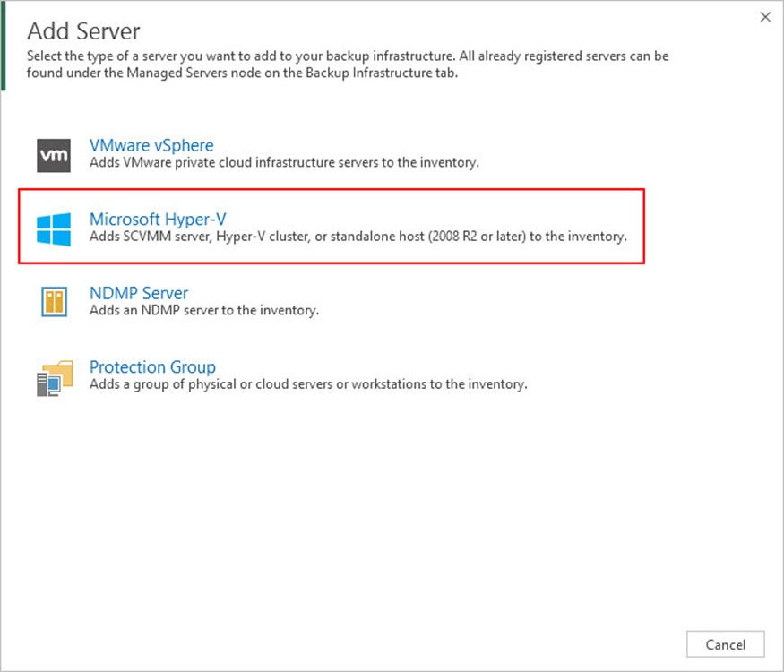Click the NDMP Server icon
Screen dimensions: 784x672
point(54,302)
